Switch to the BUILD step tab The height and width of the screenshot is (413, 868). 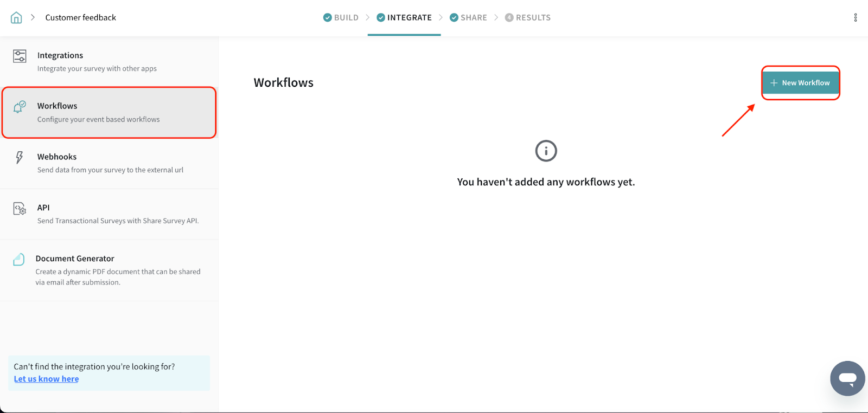(x=341, y=18)
